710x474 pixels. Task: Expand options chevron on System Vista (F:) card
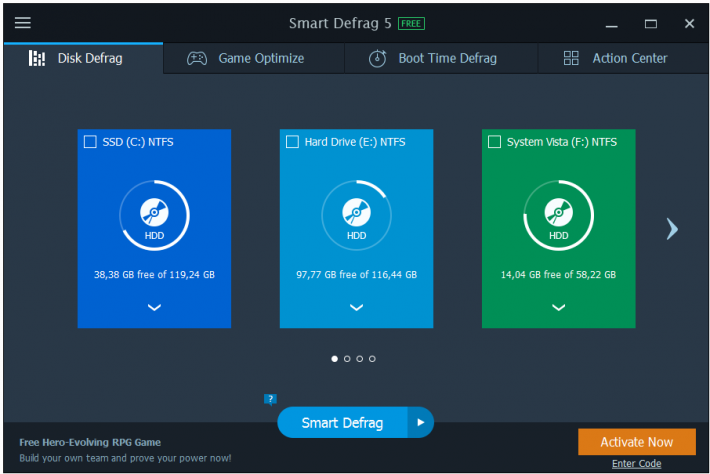tap(558, 307)
